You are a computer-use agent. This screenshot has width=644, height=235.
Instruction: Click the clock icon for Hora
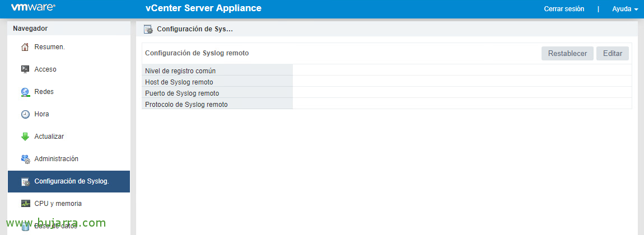pos(25,114)
